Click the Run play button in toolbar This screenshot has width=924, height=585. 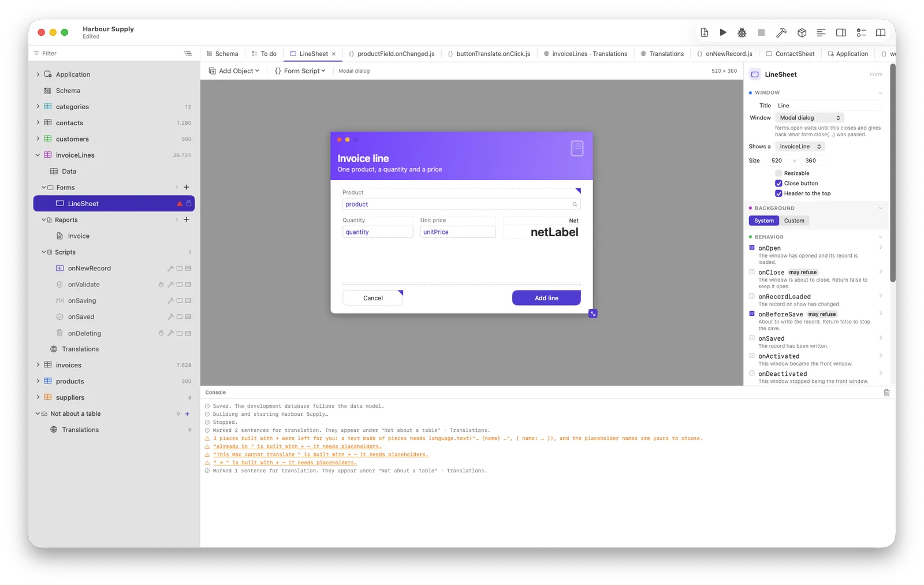(723, 33)
